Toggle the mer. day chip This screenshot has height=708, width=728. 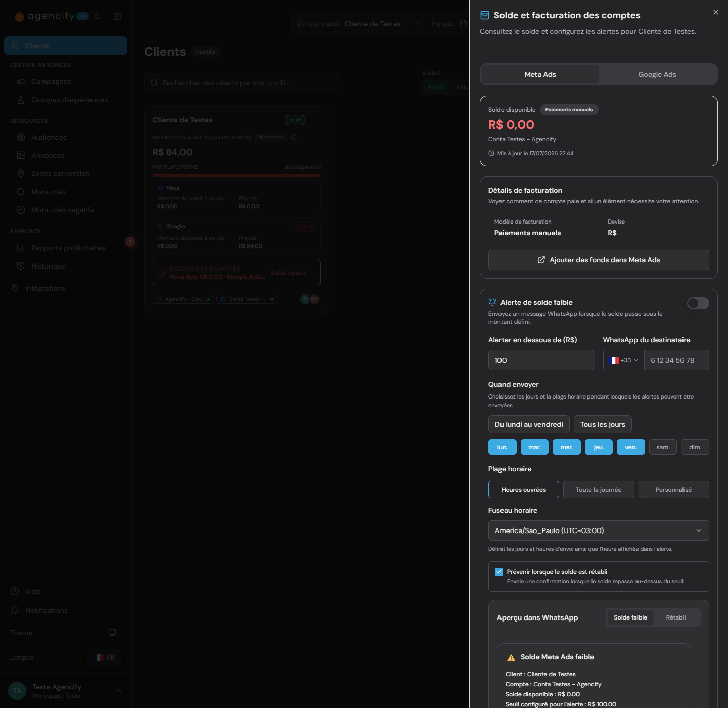pyautogui.click(x=567, y=447)
